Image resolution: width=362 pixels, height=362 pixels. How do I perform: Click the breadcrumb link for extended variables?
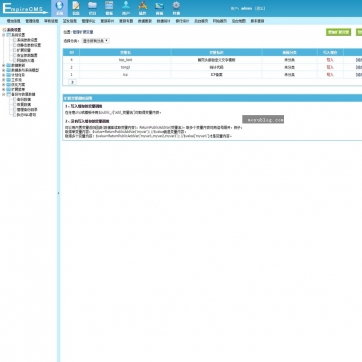(x=83, y=32)
